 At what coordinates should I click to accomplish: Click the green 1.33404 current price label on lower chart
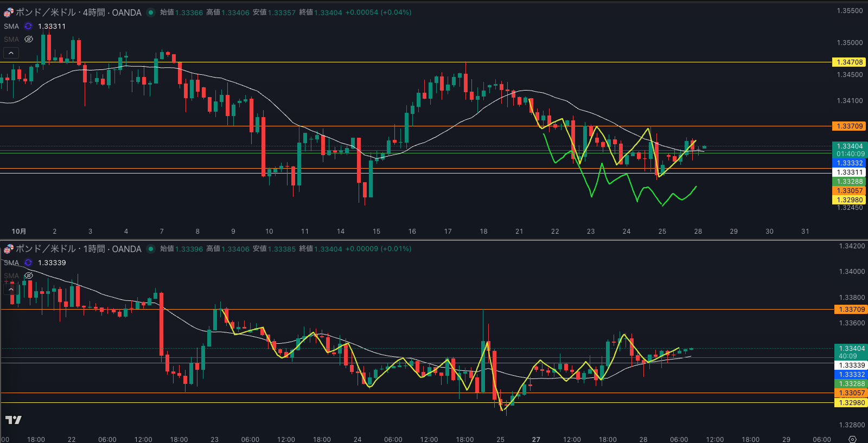[x=849, y=349]
